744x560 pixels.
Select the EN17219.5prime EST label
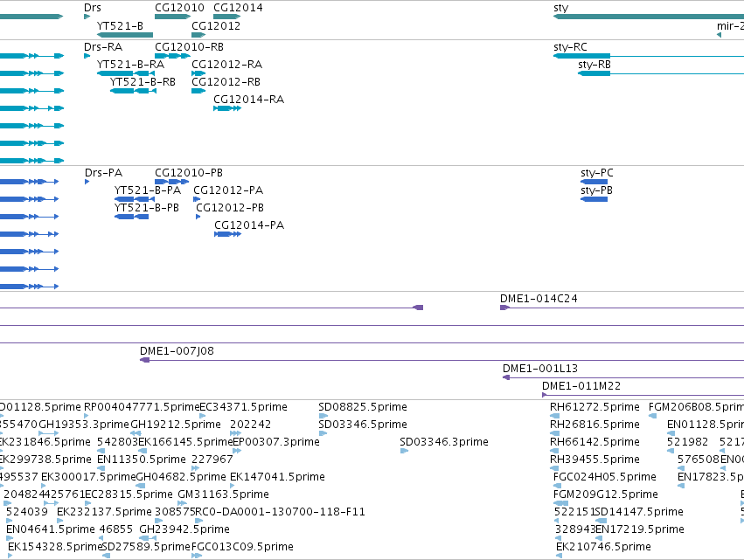click(640, 529)
